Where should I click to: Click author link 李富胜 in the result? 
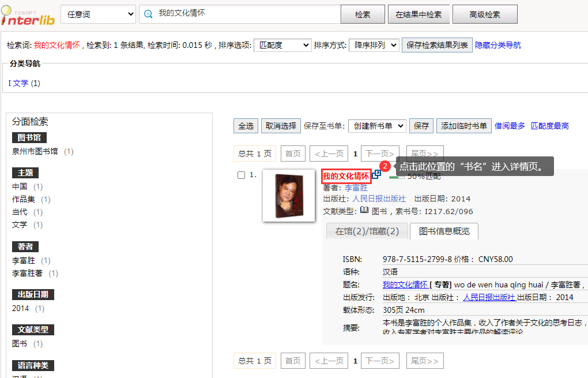click(356, 188)
